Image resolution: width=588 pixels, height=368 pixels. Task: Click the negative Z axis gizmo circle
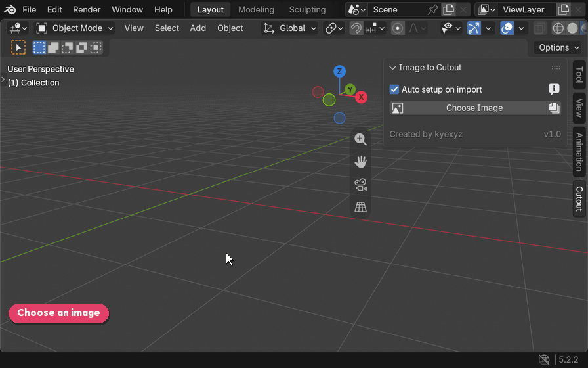[x=339, y=118]
